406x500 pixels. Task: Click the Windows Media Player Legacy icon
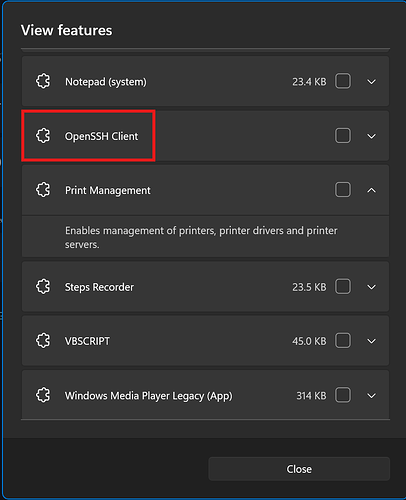click(x=43, y=395)
